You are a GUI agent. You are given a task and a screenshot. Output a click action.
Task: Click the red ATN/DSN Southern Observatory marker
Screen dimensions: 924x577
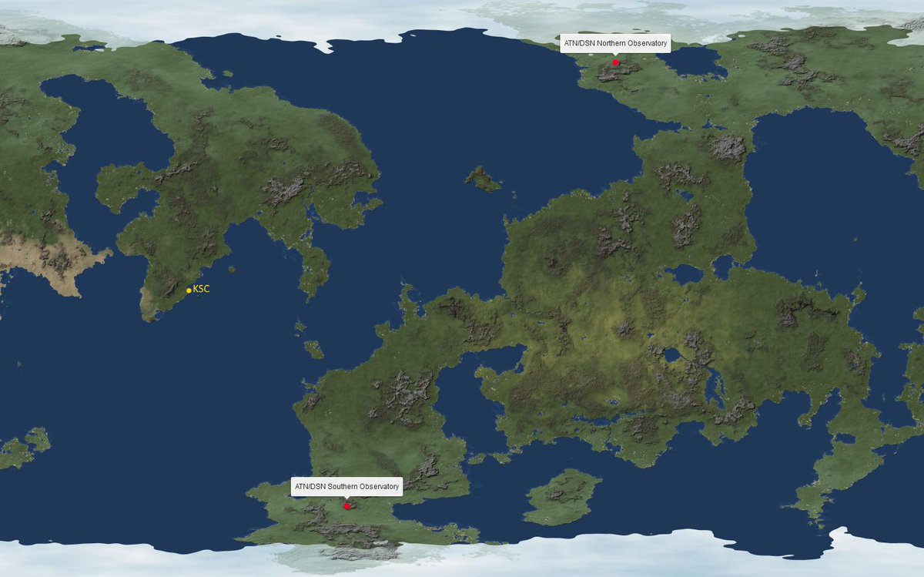tap(346, 506)
